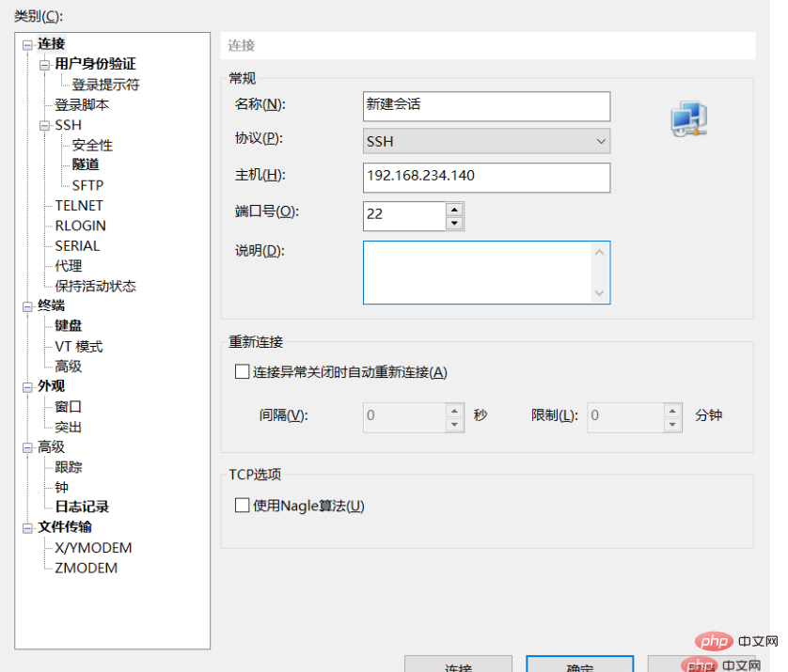Click the 端口号 field showing 22
Screen dimensions: 788x672
[404, 216]
